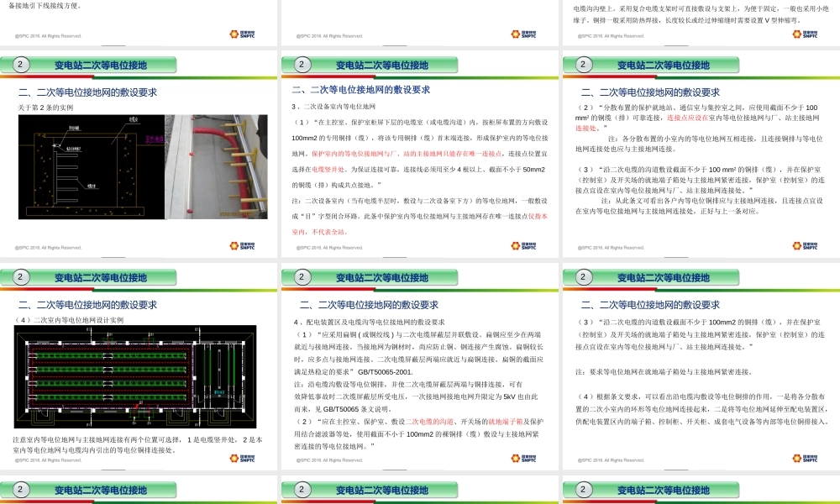Click the note 注：各分散布置的小室内的等电位地网互相连接
Viewport: 840px width, 504px height.
pyautogui.click(x=699, y=144)
